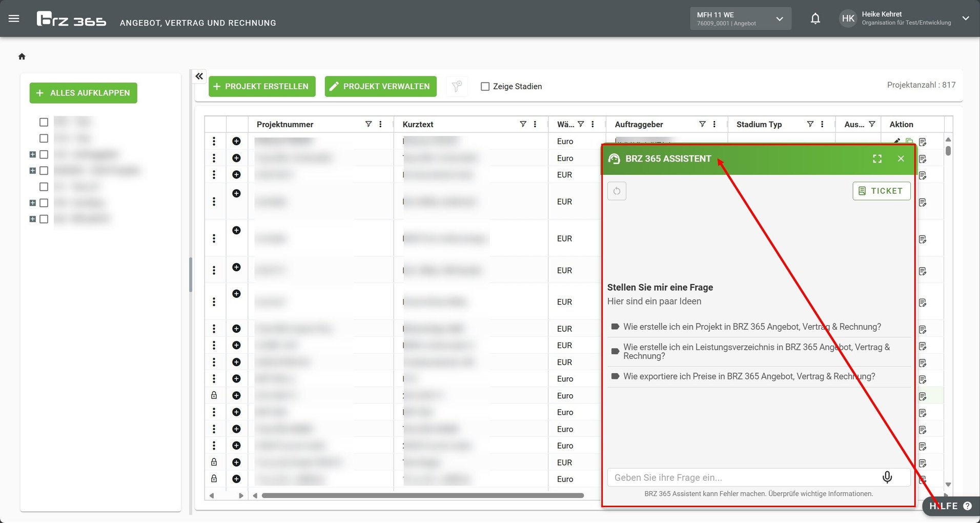
Task: Check the first checkbox in project tree
Action: coord(44,122)
